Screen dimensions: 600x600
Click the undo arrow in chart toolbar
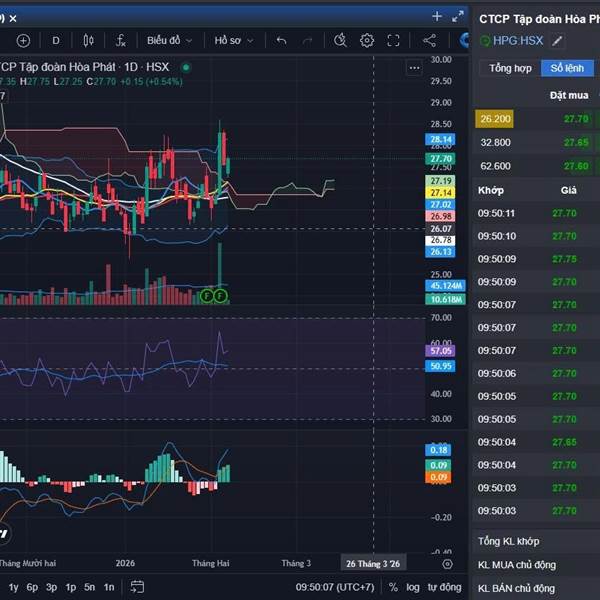pyautogui.click(x=281, y=40)
